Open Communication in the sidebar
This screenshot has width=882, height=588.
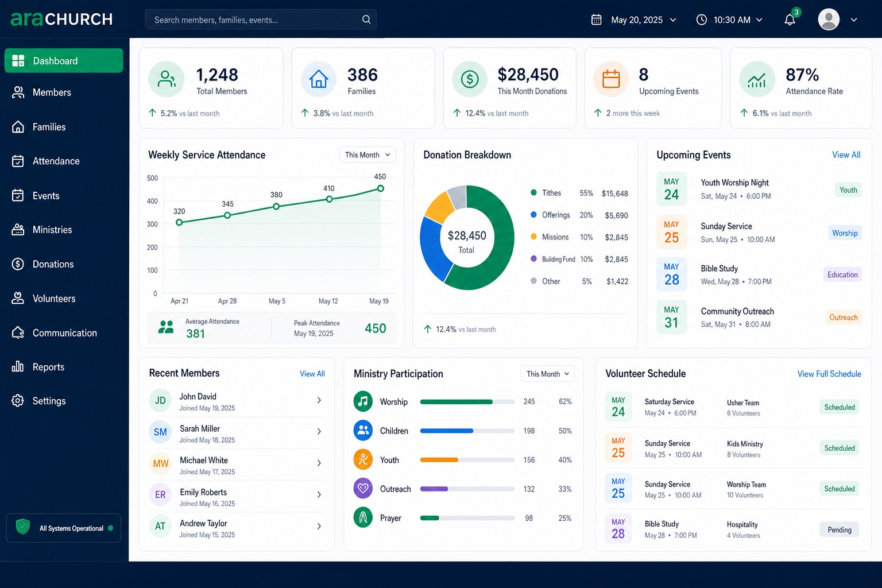click(64, 333)
